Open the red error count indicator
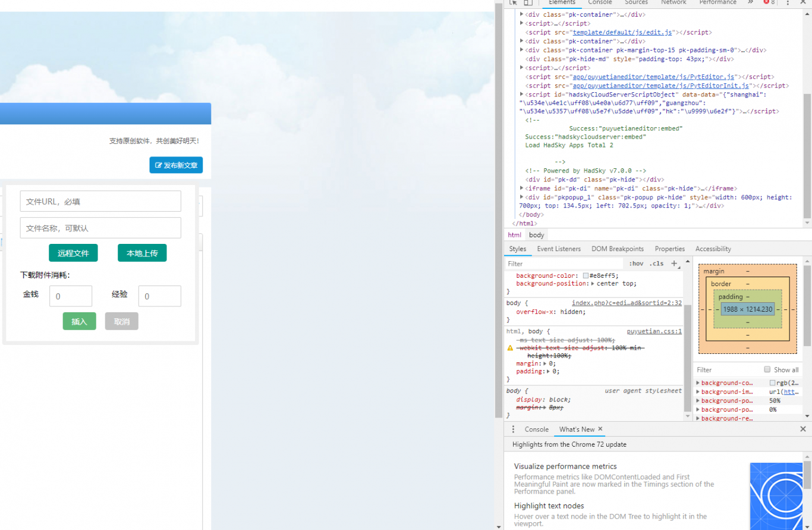 [769, 2]
